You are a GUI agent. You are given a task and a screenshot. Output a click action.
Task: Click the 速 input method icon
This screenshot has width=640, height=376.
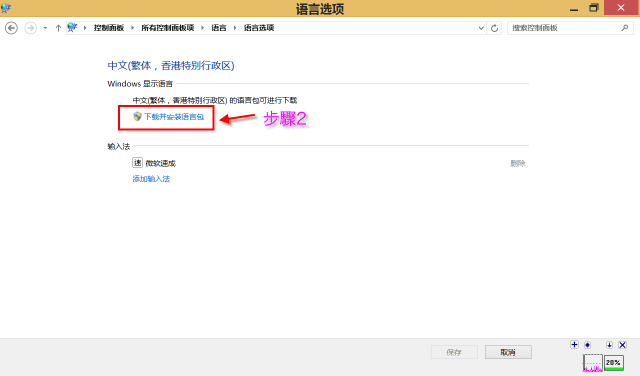click(137, 162)
